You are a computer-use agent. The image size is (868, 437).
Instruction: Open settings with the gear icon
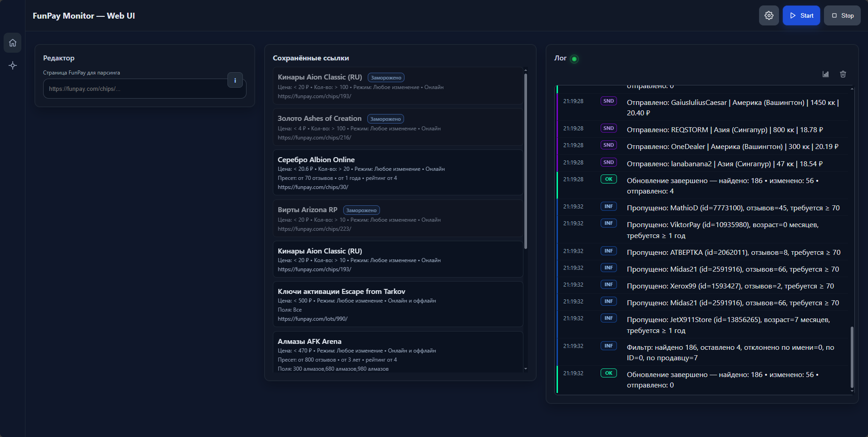click(x=769, y=15)
